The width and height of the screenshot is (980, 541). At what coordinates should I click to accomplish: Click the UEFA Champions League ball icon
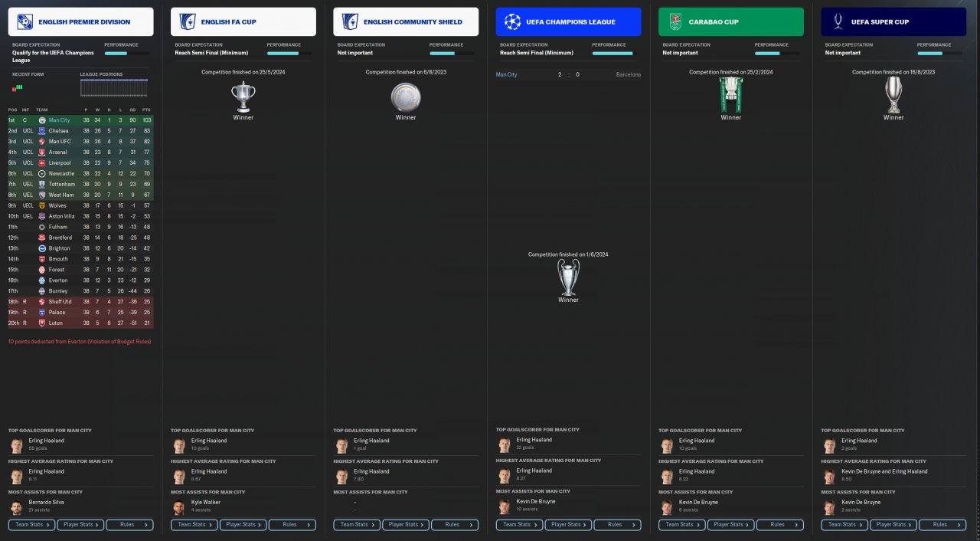513,21
